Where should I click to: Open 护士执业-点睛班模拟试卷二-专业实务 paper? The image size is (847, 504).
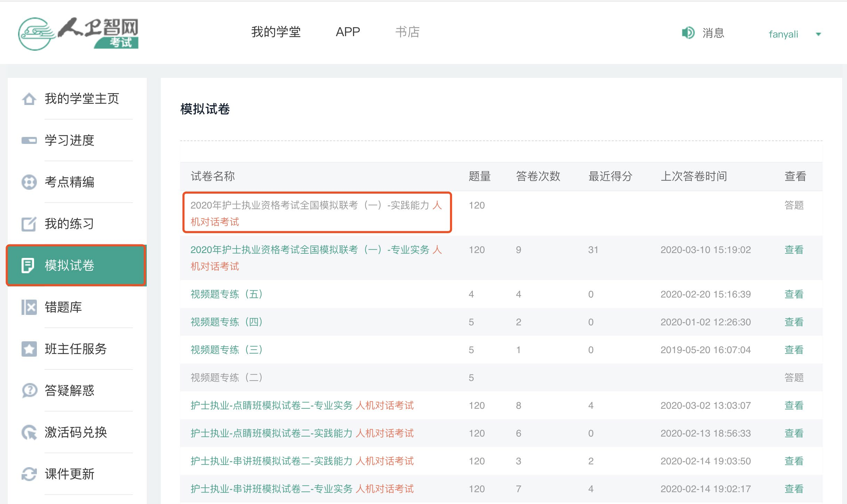point(271,405)
